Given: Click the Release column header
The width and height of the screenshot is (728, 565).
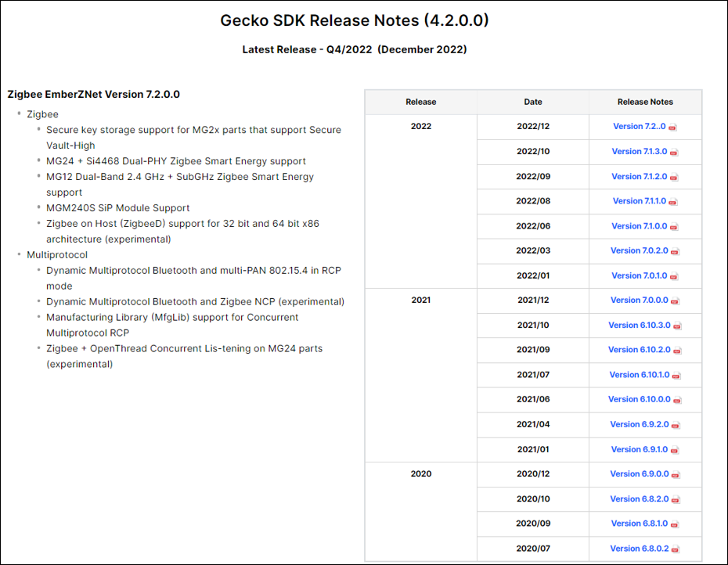Looking at the screenshot, I should point(421,103).
